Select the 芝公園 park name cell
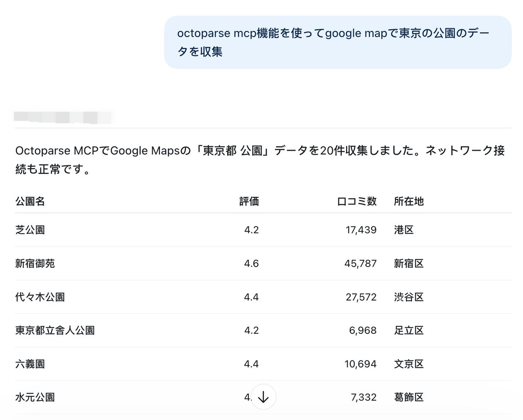523x420 pixels. point(30,230)
